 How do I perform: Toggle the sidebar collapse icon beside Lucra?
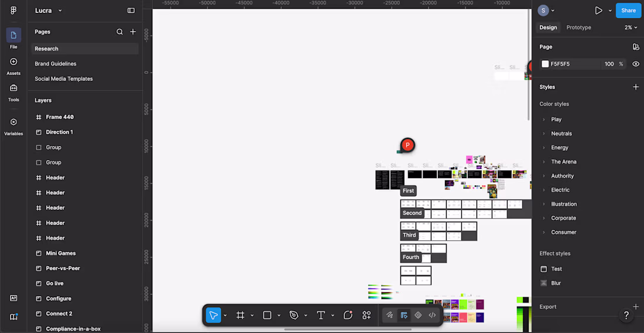131,11
